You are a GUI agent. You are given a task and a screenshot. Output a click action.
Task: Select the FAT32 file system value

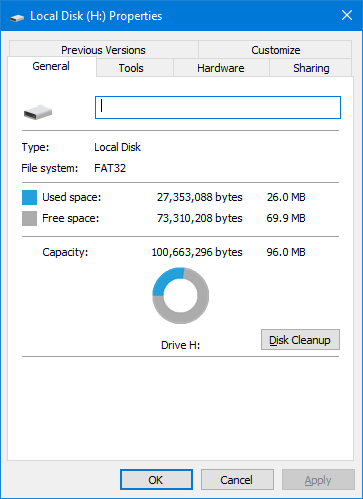[110, 168]
